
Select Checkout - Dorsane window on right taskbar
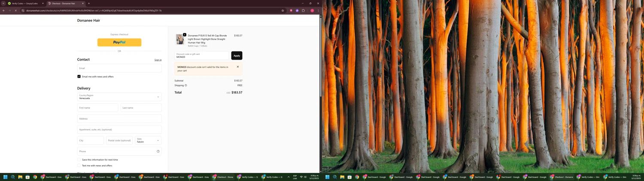click(562, 177)
